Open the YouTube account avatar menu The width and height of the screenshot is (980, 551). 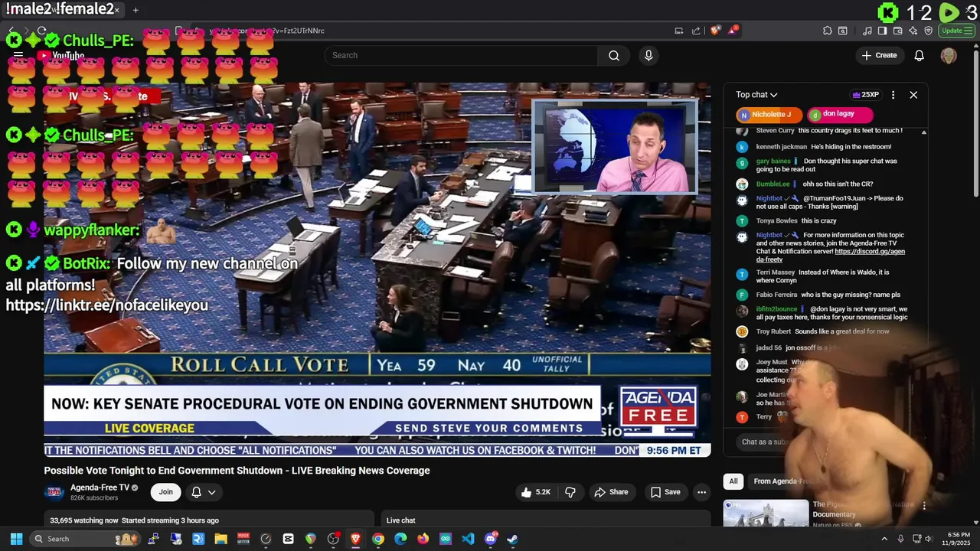949,55
